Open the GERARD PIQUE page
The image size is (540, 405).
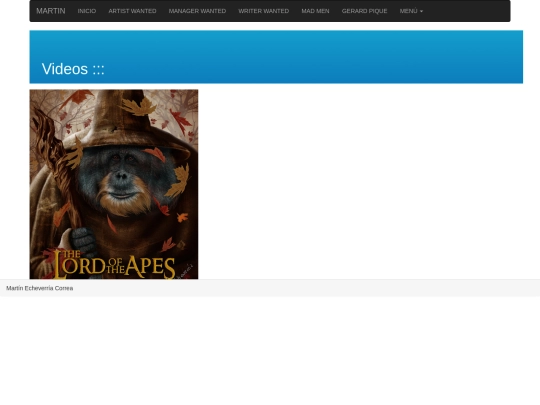click(364, 11)
